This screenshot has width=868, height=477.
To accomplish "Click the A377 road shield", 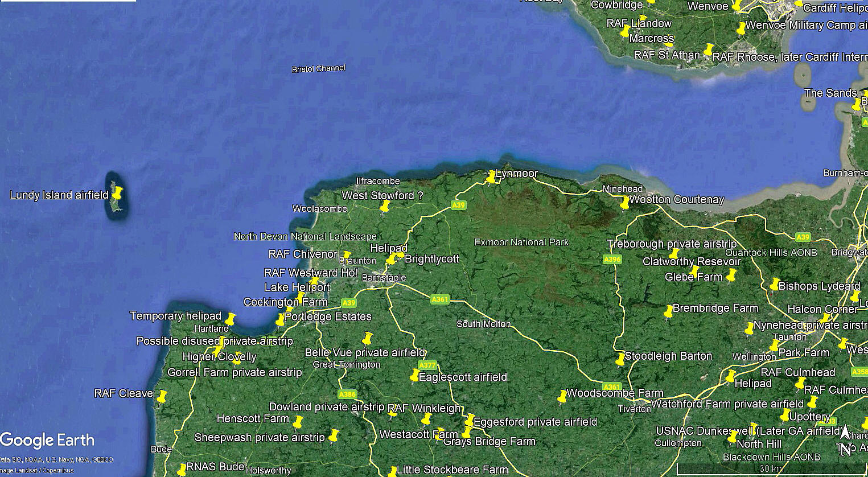I will pos(427,365).
